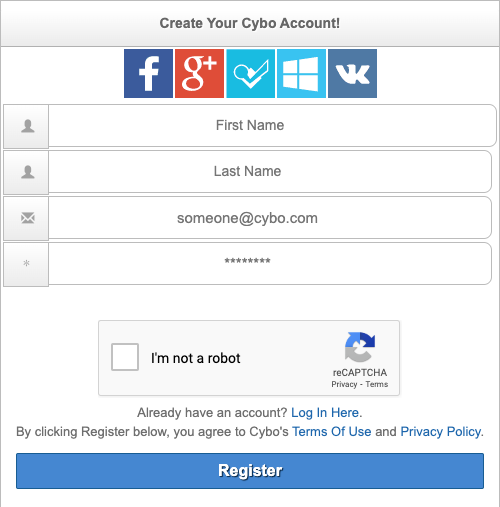Click the envelope icon beside the email field
The width and height of the screenshot is (500, 507).
pyautogui.click(x=28, y=218)
